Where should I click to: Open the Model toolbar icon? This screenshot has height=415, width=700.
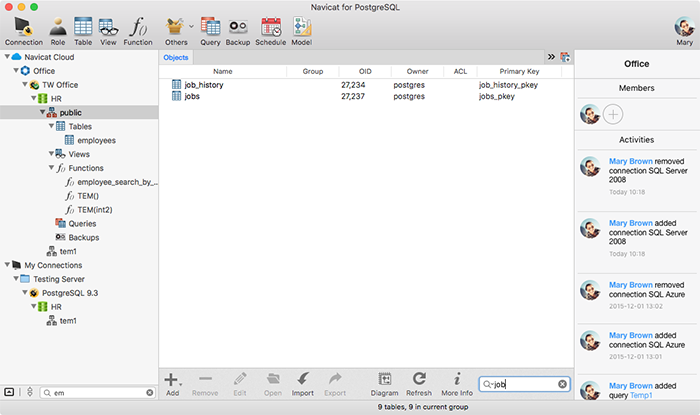(x=302, y=31)
